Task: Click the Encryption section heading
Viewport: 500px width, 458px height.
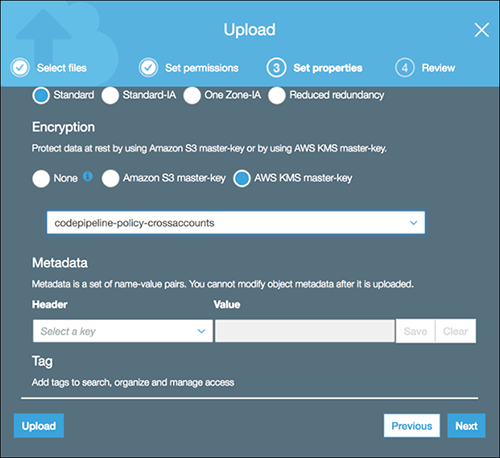Action: (x=63, y=127)
